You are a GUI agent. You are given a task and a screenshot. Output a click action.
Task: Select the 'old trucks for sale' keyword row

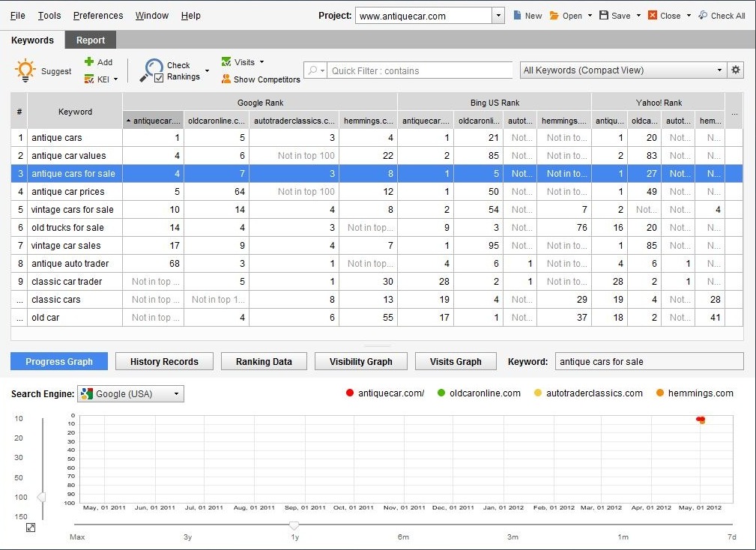[x=377, y=228]
